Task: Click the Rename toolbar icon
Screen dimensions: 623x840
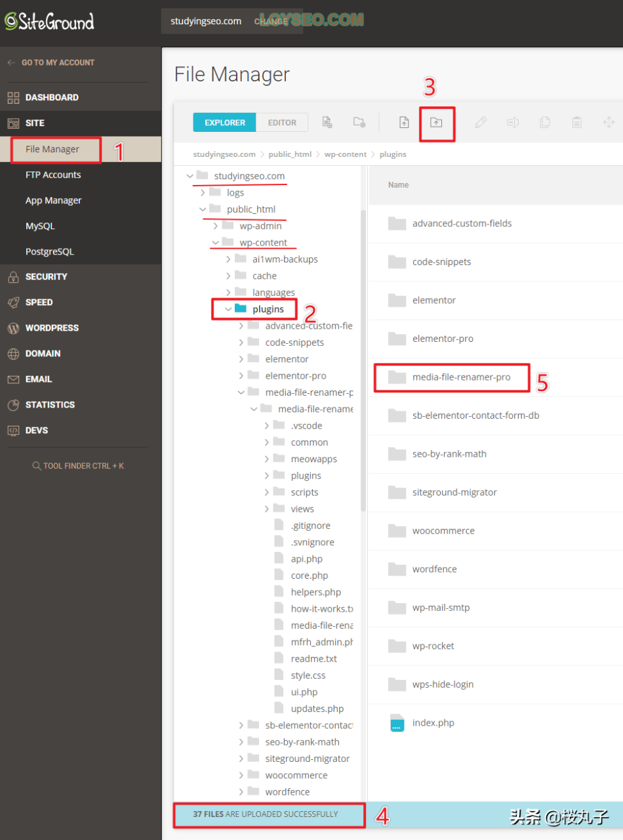Action: (513, 122)
